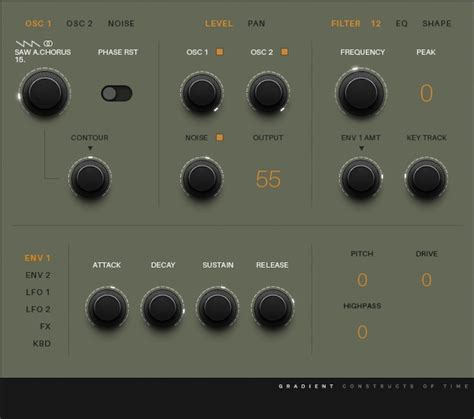
Task: Switch to the OSC 2 tab
Action: pyautogui.click(x=79, y=24)
